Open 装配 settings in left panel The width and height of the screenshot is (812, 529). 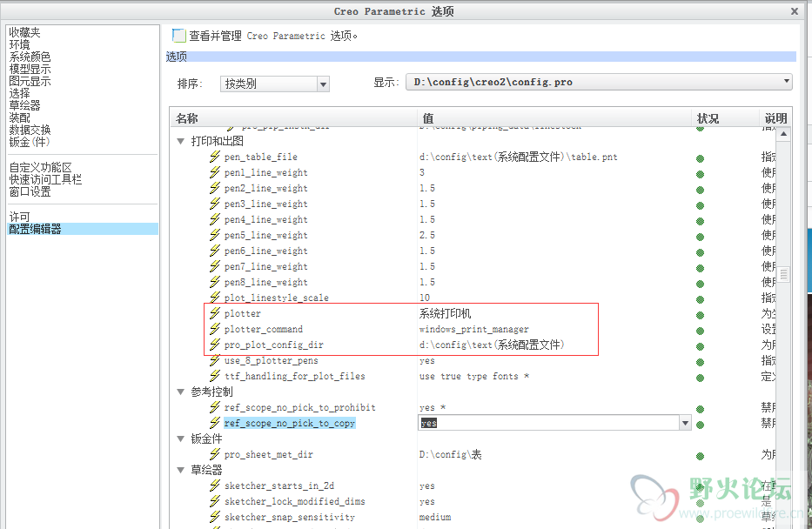point(19,117)
